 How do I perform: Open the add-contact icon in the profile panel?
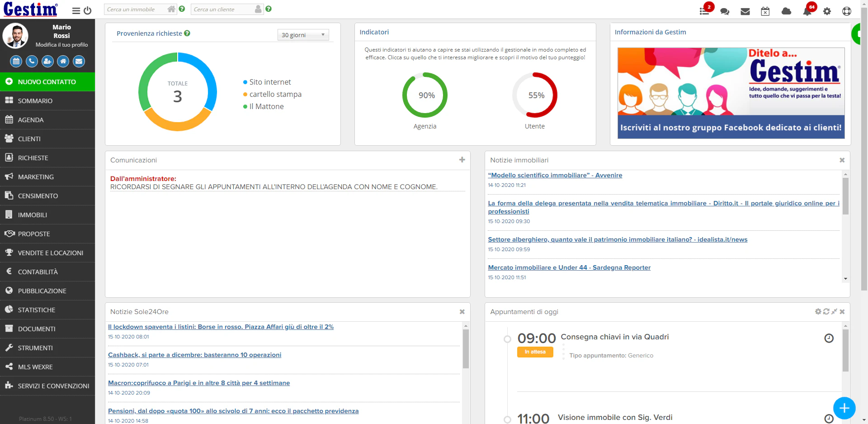point(47,62)
